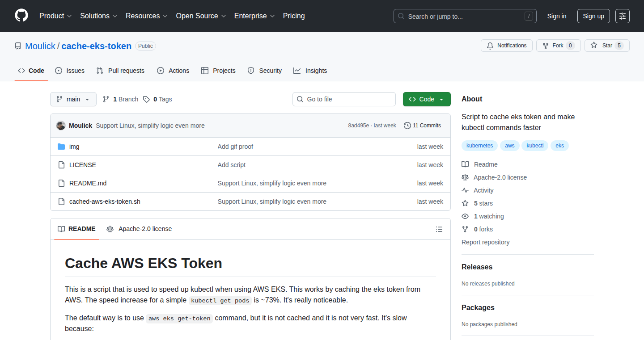644x340 pixels.
Task: Click the Notifications bell icon
Action: (x=490, y=46)
